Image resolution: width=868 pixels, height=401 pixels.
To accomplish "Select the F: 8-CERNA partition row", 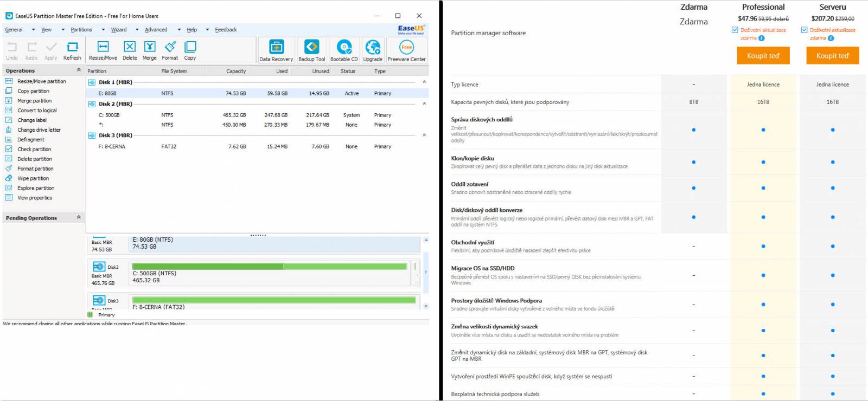I will [x=258, y=146].
